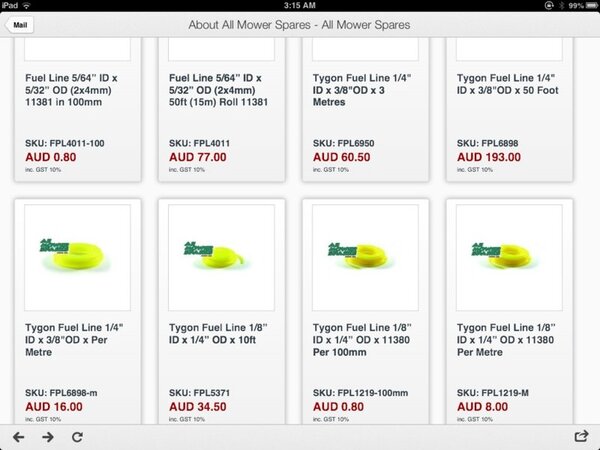Open the Tygon 1/4" Per Metre product image

(x=77, y=257)
